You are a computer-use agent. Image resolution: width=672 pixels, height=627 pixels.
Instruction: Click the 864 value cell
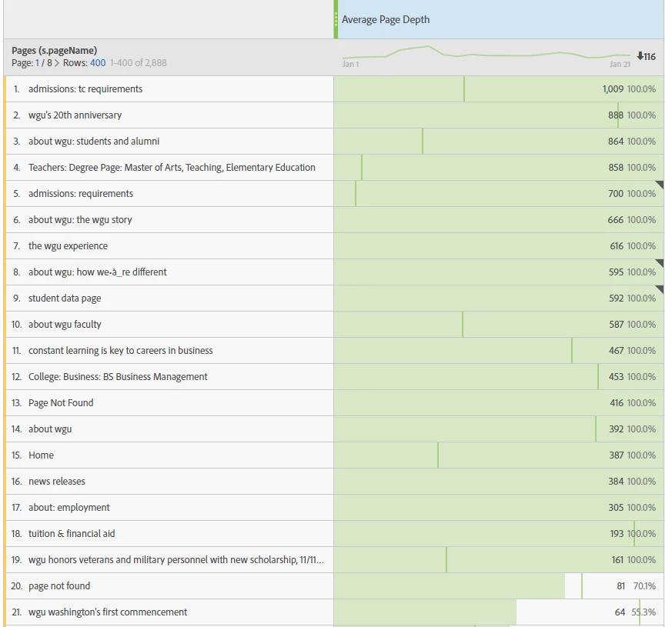(499, 142)
